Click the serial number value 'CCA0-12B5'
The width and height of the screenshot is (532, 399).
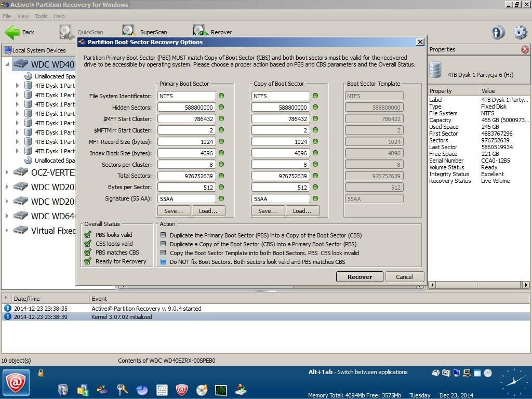(495, 161)
